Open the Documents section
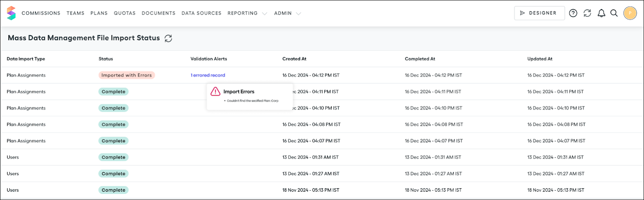The image size is (644, 200). coord(159,13)
